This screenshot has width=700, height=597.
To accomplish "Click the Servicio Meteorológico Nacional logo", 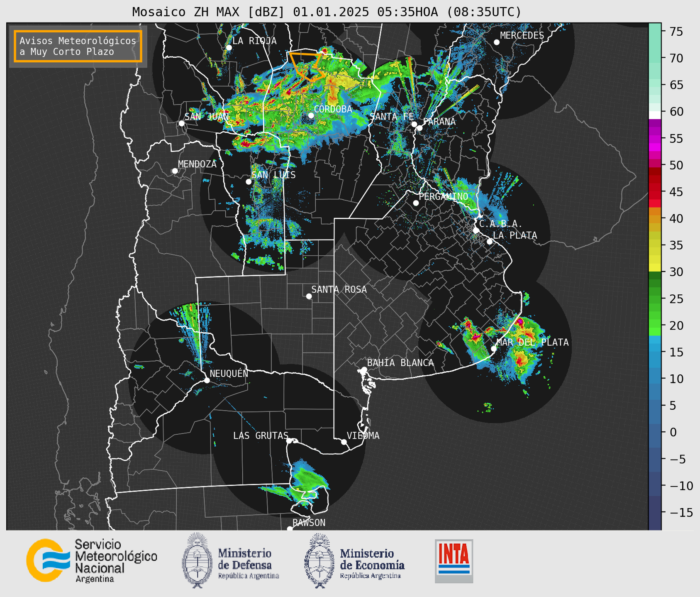I will click(x=92, y=560).
